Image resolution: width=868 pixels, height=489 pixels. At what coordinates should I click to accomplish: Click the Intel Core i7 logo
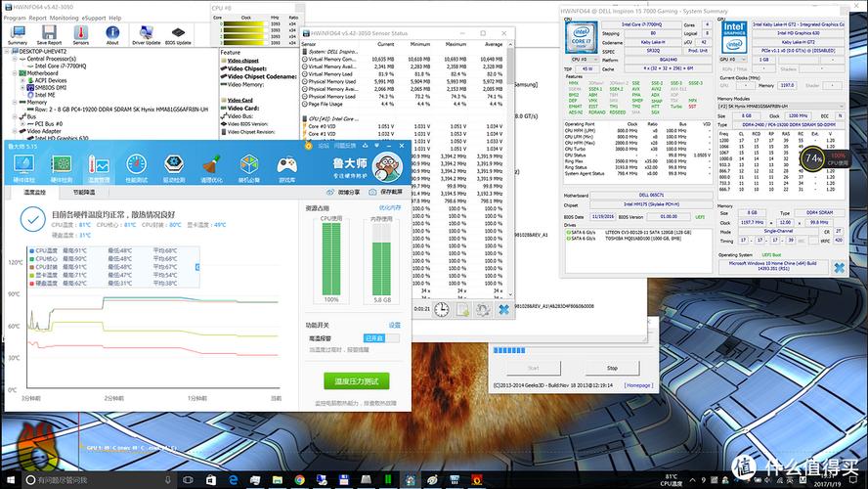click(x=582, y=36)
